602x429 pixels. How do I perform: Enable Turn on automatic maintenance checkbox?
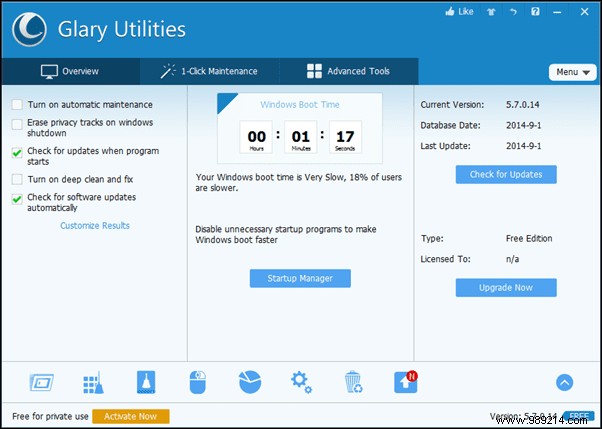click(x=17, y=104)
